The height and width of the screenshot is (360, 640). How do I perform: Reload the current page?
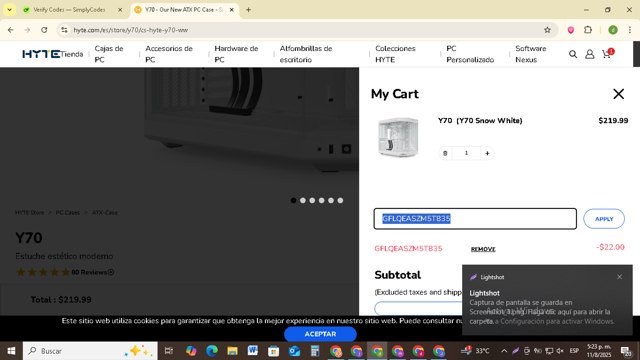coord(44,30)
